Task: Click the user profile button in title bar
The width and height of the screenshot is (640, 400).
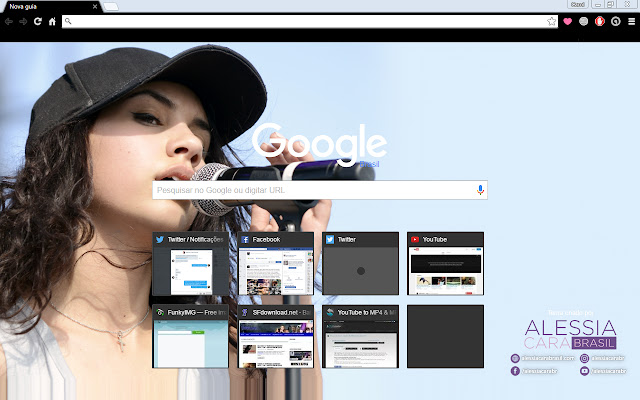Action: (x=578, y=4)
